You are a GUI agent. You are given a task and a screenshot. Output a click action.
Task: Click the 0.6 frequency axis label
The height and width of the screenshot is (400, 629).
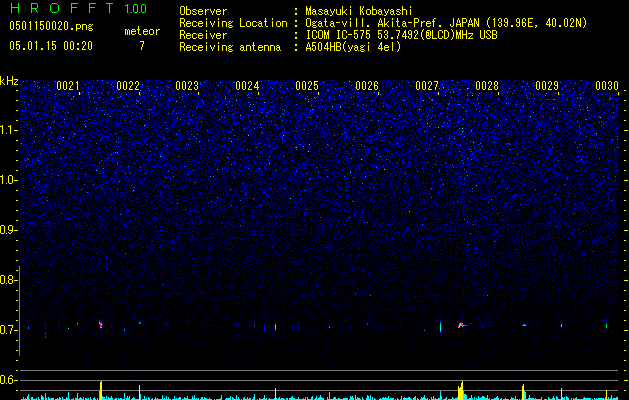[x=7, y=380]
